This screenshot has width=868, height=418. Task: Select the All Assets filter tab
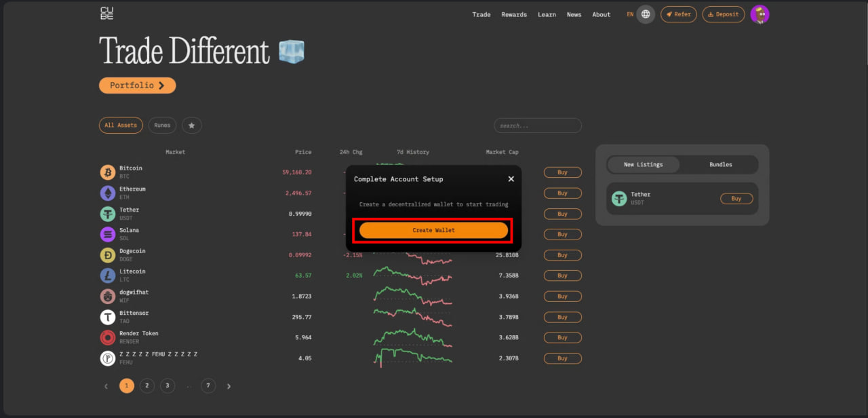(121, 126)
